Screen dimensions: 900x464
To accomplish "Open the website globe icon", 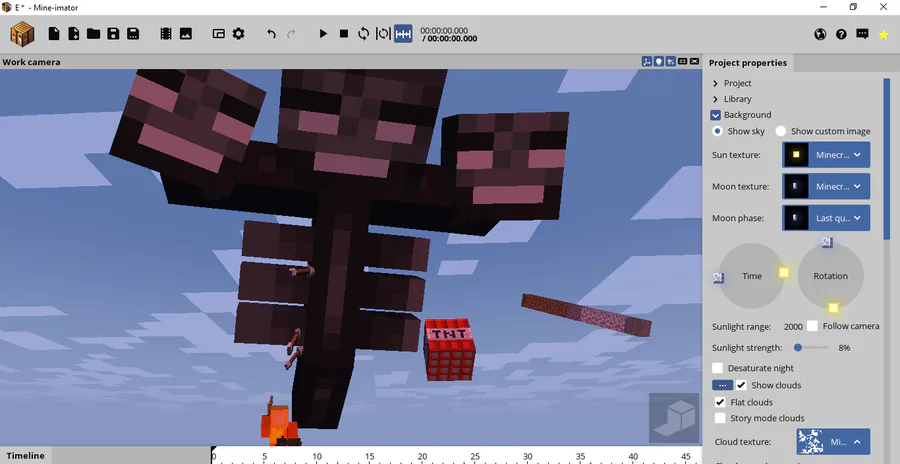I will (820, 34).
